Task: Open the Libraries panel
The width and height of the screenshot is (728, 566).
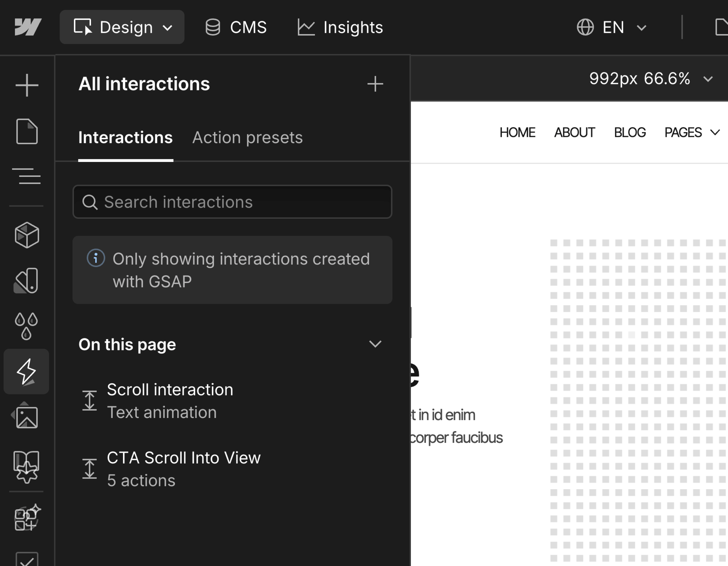Action: coord(27,466)
